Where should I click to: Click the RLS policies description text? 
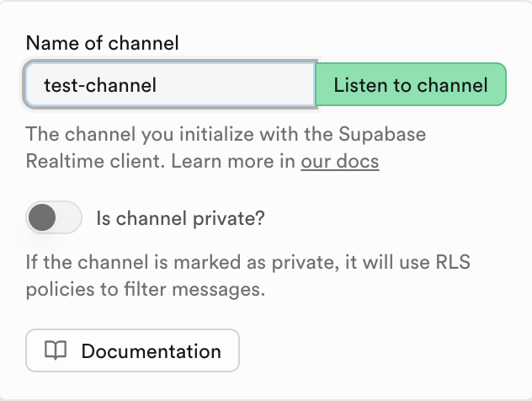(x=145, y=291)
